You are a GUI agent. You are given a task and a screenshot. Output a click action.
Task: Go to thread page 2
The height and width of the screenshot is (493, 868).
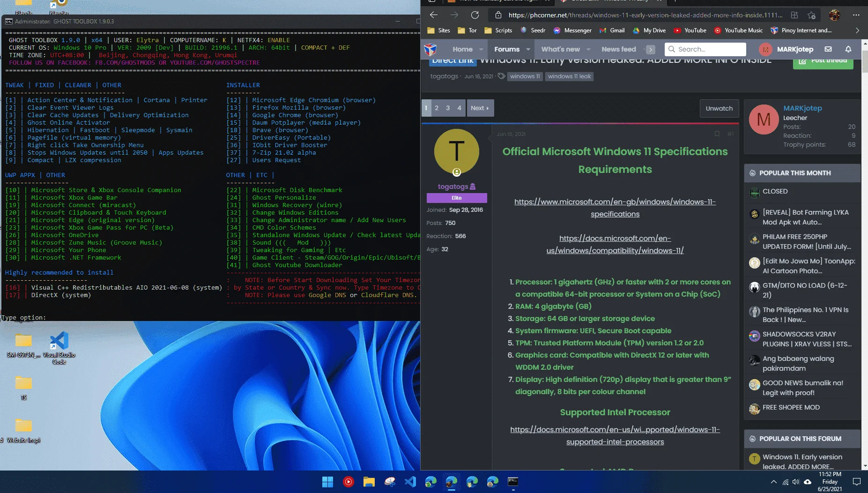[x=437, y=108]
